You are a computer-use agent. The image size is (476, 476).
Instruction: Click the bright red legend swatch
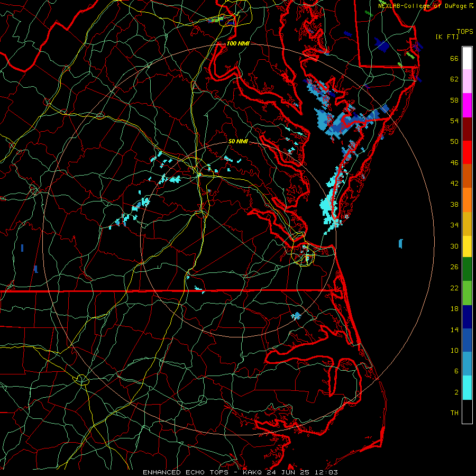[467, 152]
